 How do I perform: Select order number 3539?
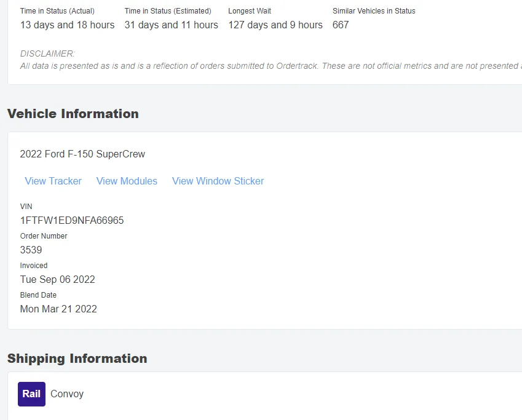coord(31,250)
